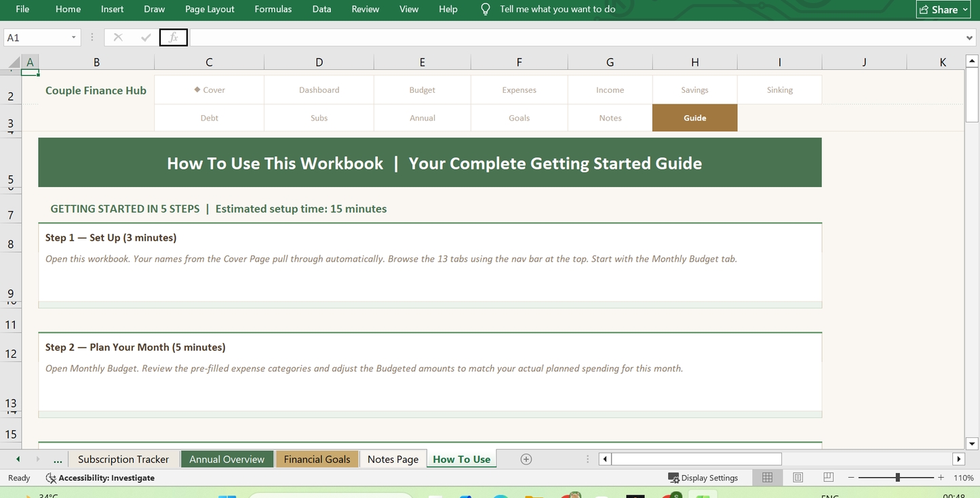Select row 8 header
Viewport: 980px width, 498px height.
pos(10,237)
